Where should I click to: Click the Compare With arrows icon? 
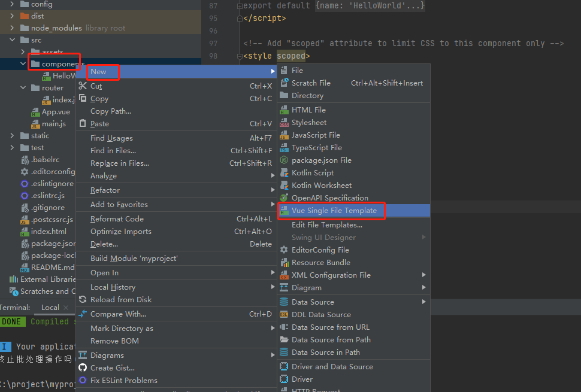pos(83,314)
